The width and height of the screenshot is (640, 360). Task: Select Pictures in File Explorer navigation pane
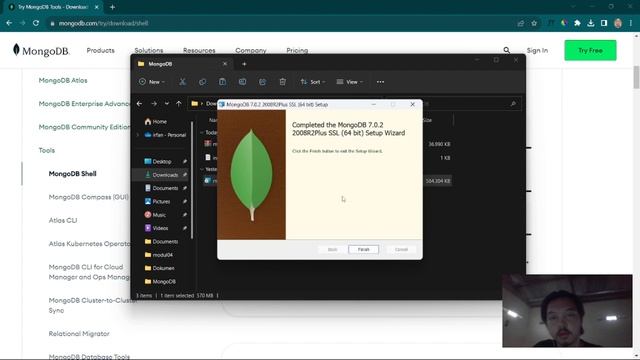click(158, 202)
